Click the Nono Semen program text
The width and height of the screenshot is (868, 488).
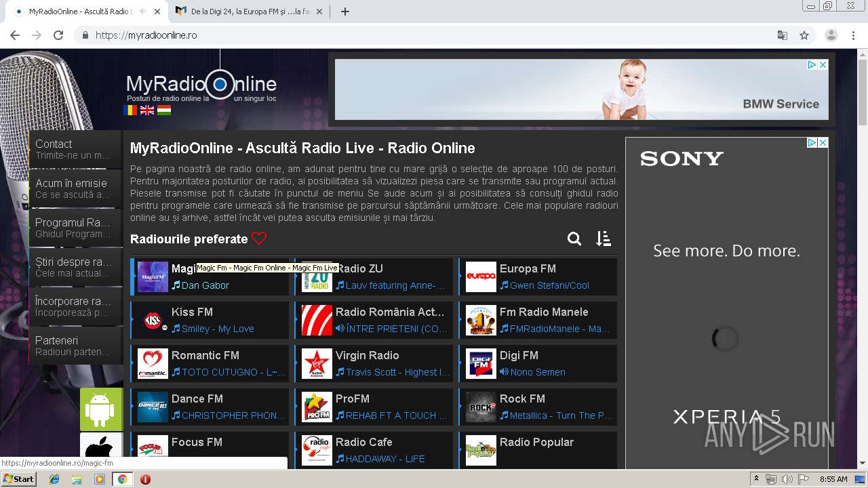[x=538, y=372]
